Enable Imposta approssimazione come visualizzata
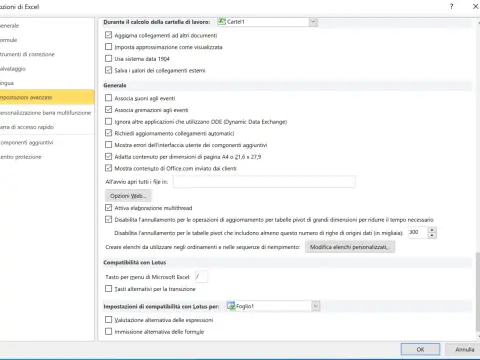480x360 pixels. tap(108, 47)
